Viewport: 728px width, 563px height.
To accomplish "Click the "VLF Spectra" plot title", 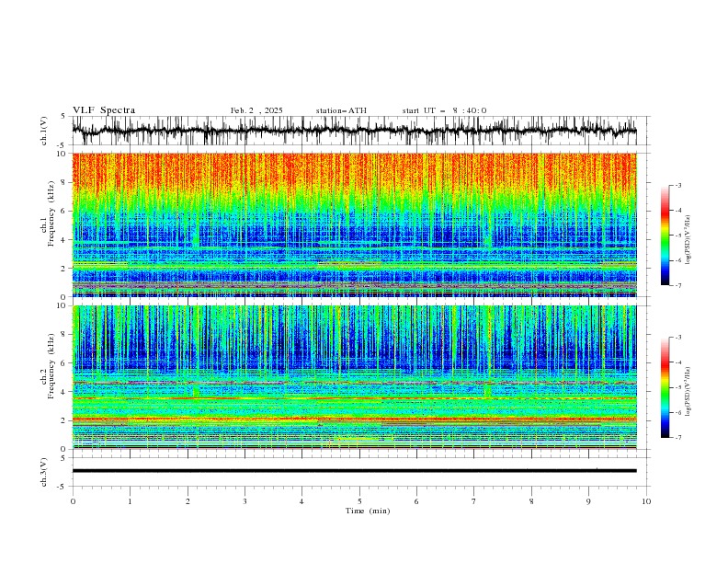I will pyautogui.click(x=104, y=110).
